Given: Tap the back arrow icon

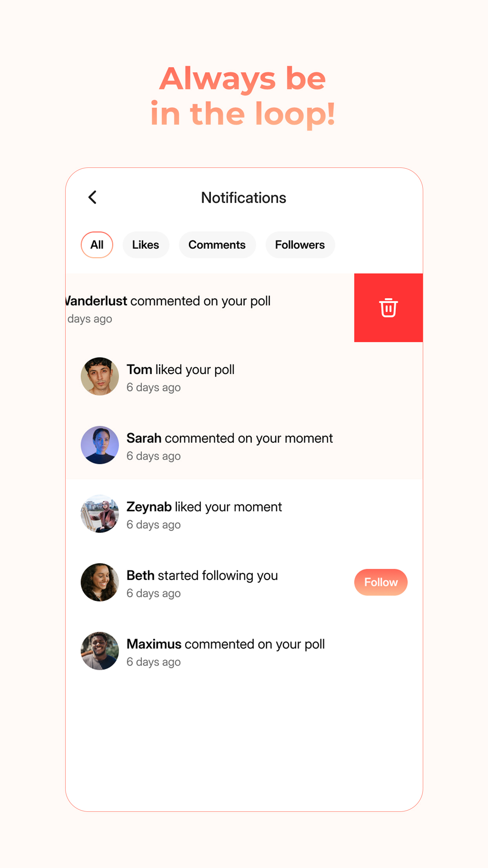Looking at the screenshot, I should tap(93, 197).
